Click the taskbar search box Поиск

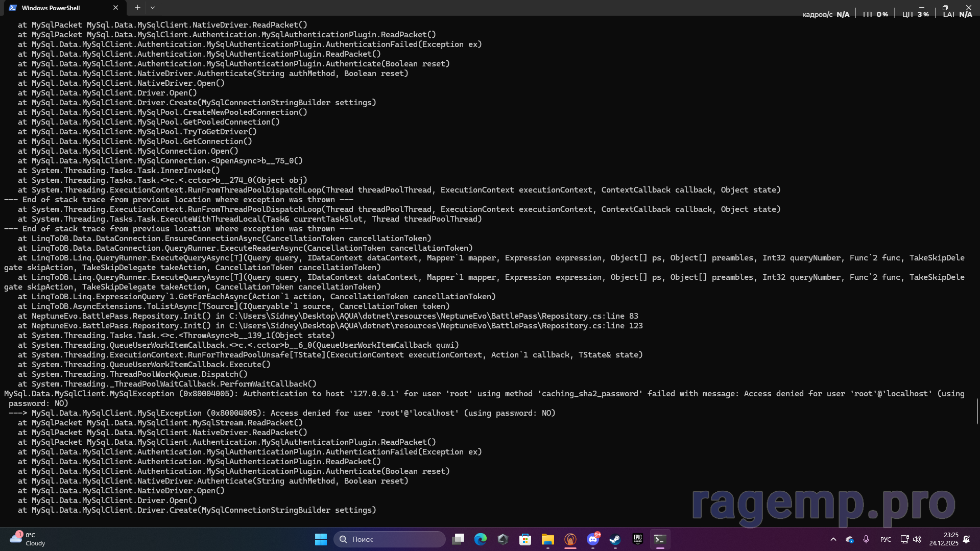pos(389,539)
